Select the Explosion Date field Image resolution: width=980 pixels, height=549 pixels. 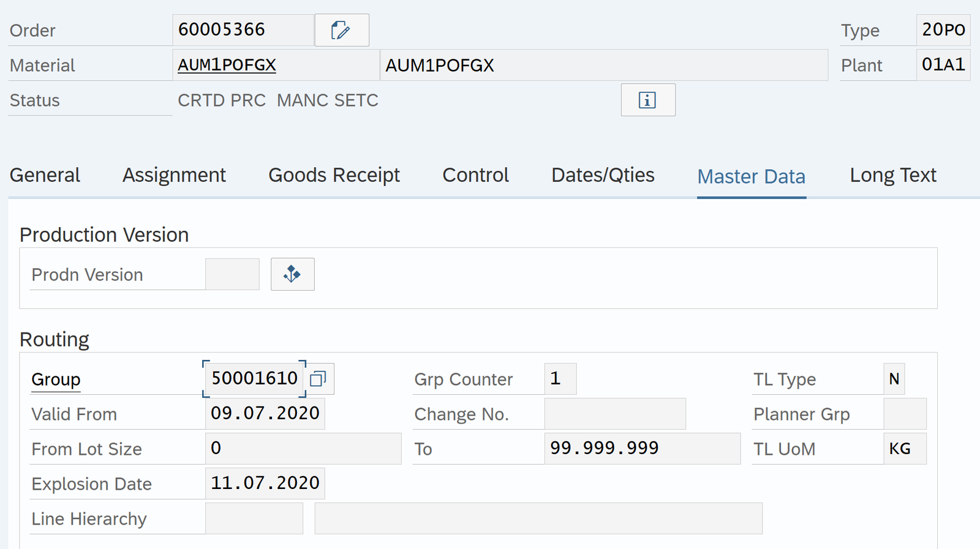click(x=265, y=484)
